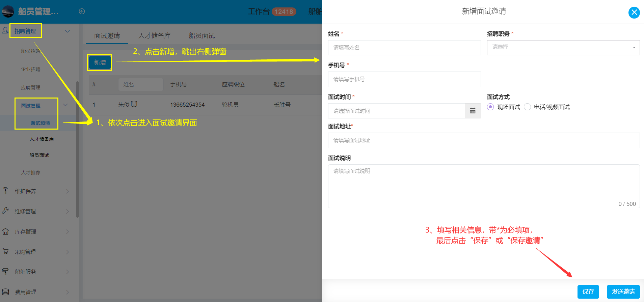Select 面试邀请 in the sidebar
The height and width of the screenshot is (302, 644).
point(40,123)
